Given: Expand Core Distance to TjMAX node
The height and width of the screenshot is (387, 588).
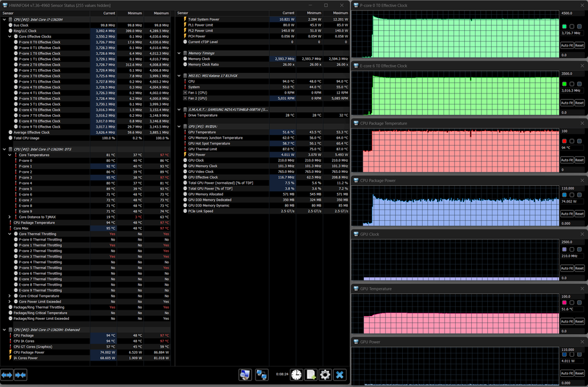Looking at the screenshot, I should 10,217.
